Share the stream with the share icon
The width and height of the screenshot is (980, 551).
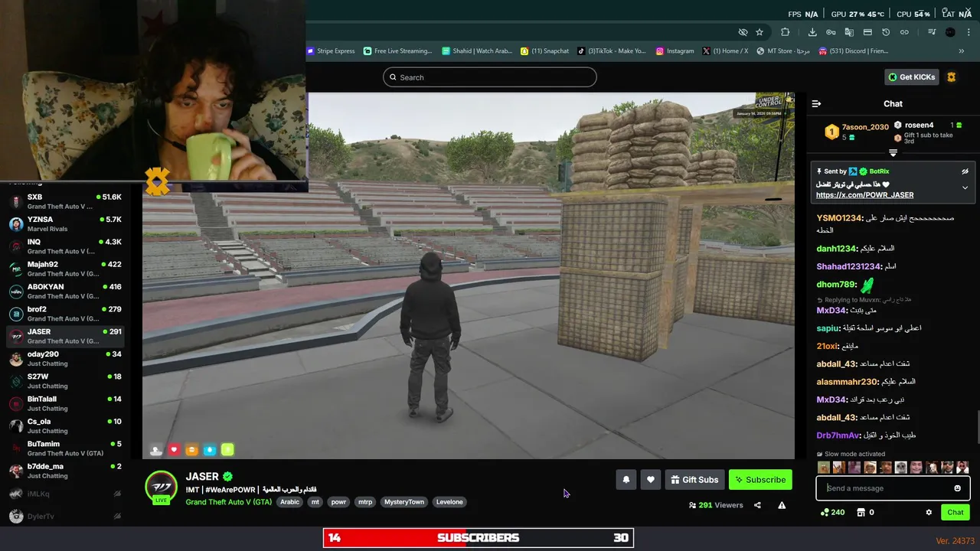coord(757,505)
